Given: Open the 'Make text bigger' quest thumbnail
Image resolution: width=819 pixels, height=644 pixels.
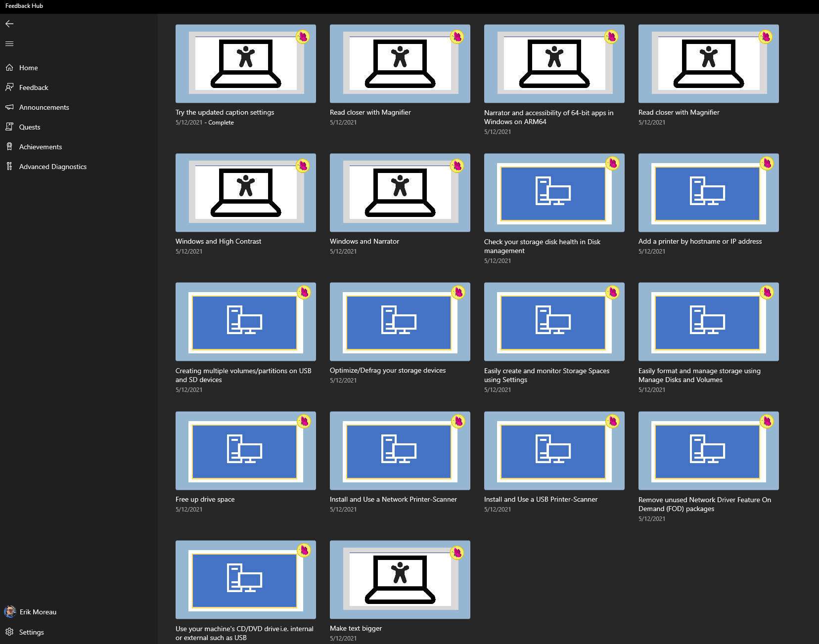Looking at the screenshot, I should [400, 580].
